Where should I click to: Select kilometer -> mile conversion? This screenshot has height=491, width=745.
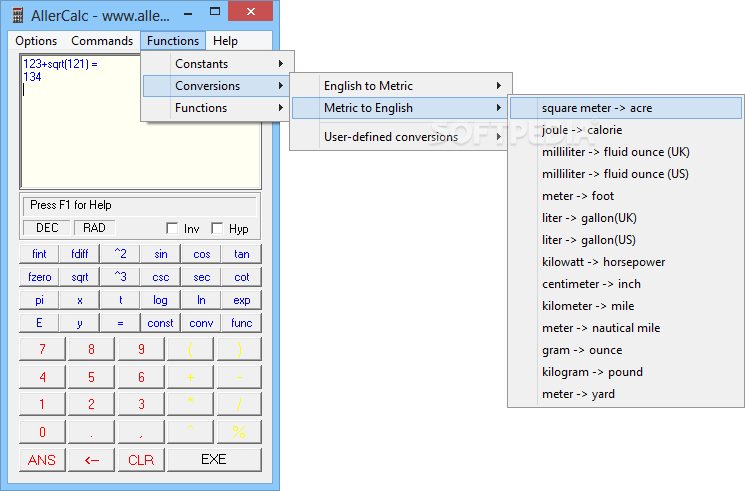click(626, 306)
